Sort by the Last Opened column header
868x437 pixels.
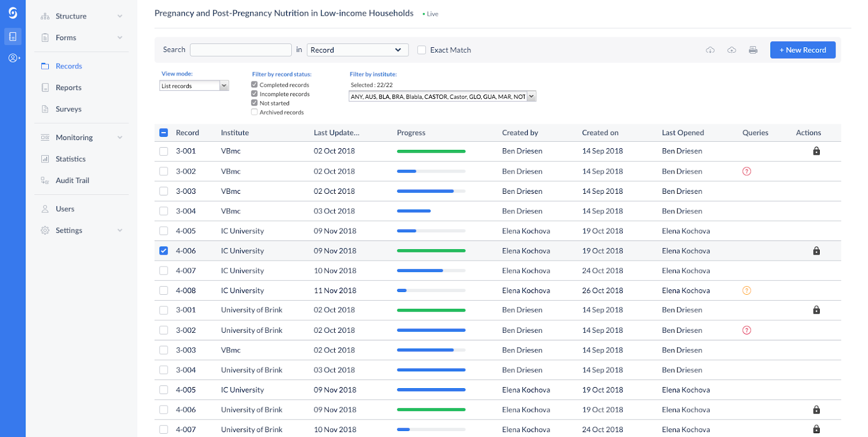683,132
